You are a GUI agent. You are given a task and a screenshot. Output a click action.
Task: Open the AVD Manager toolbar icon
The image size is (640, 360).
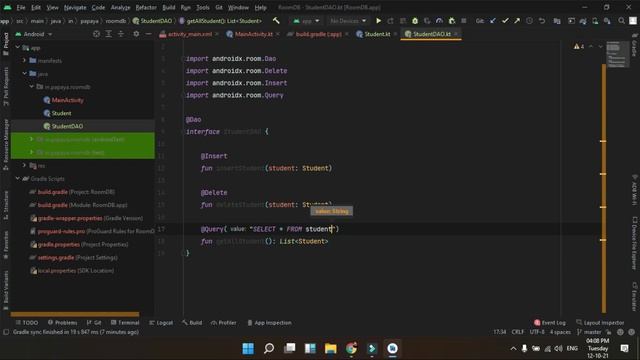(x=595, y=20)
